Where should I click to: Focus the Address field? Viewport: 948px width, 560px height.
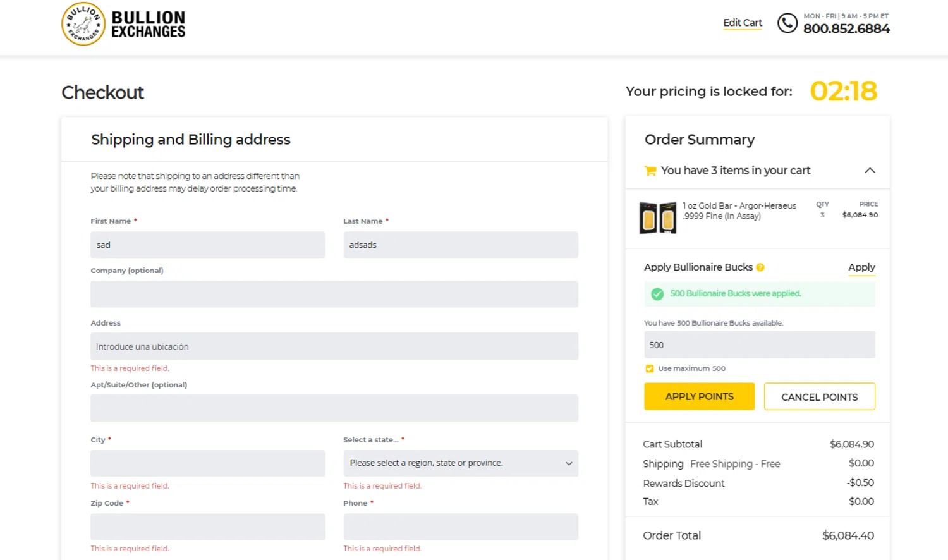[334, 346]
